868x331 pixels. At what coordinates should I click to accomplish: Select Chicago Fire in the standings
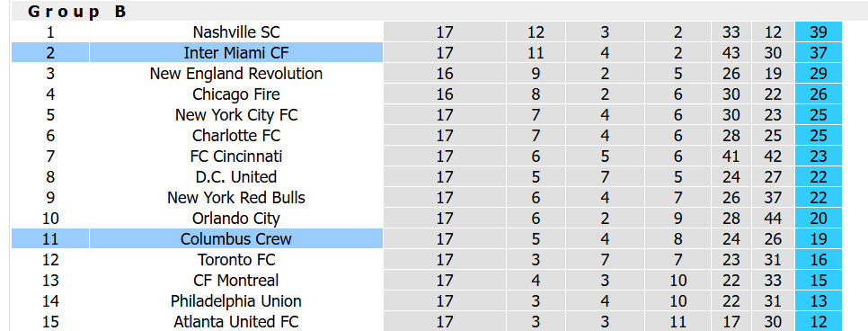(x=236, y=94)
